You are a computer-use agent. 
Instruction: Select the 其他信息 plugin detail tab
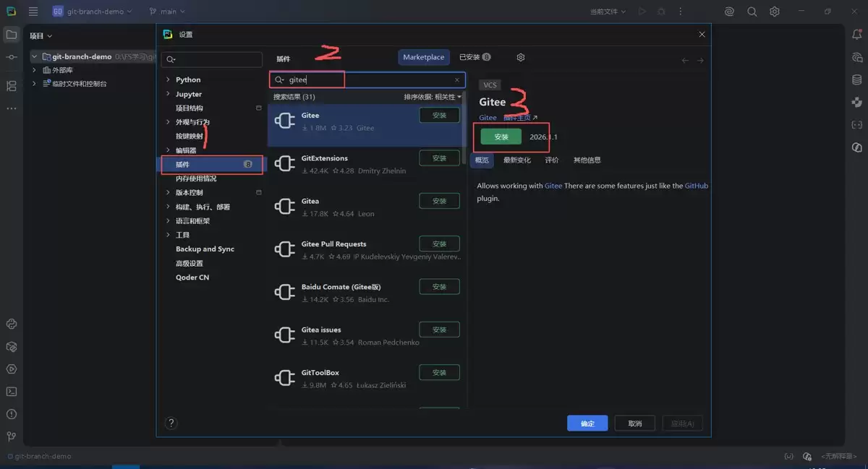587,160
